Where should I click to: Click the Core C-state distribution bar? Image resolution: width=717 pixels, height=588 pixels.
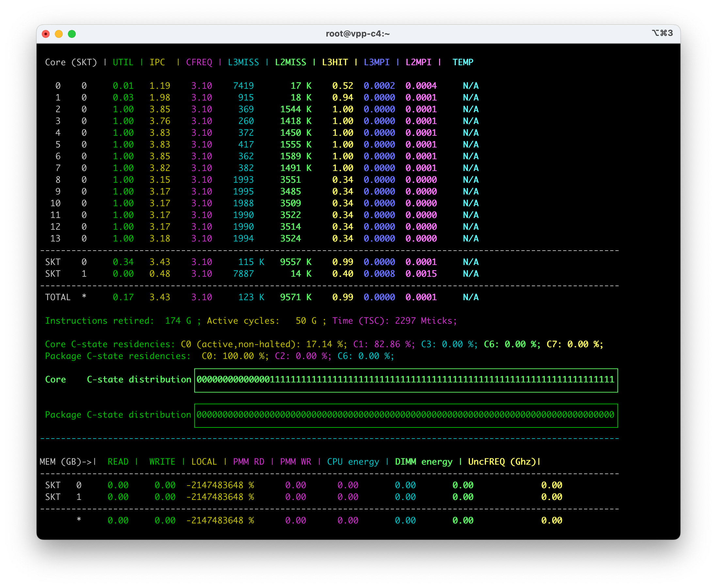(406, 380)
